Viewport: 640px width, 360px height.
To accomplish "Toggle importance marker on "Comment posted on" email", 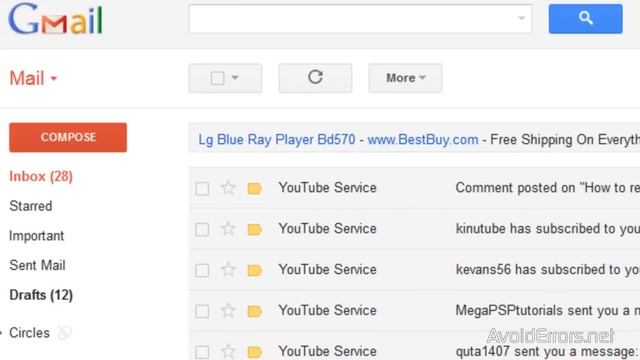I will tap(254, 189).
